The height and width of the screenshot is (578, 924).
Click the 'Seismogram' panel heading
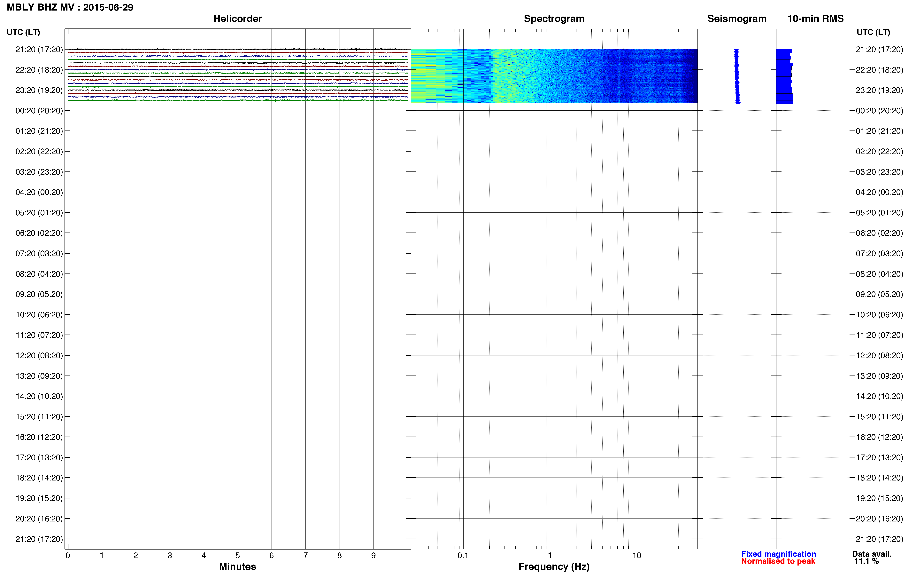point(737,19)
